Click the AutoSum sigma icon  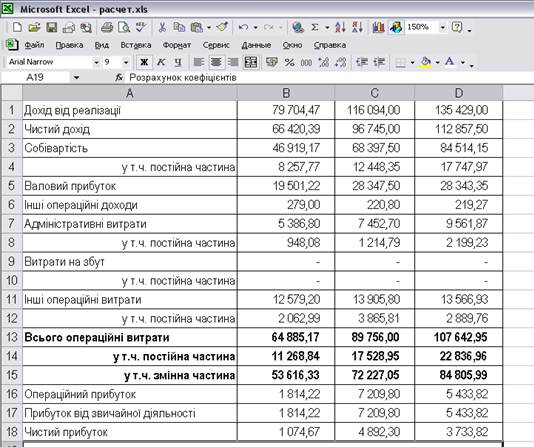(x=315, y=27)
